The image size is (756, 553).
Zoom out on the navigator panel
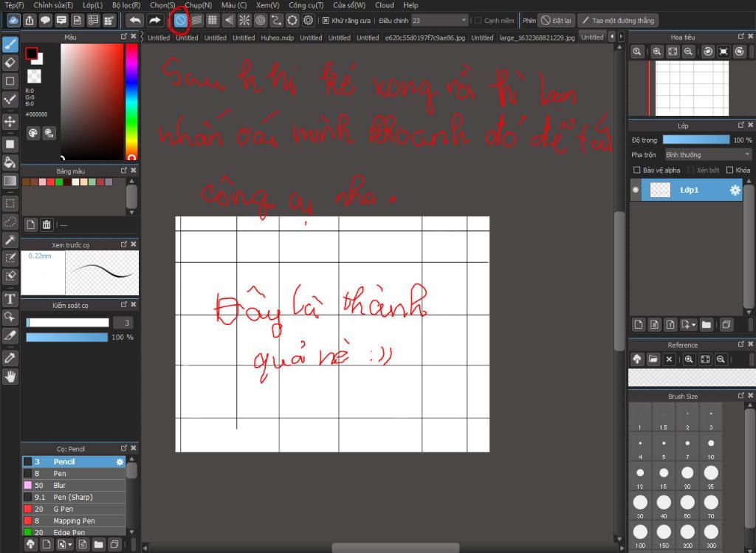click(689, 52)
